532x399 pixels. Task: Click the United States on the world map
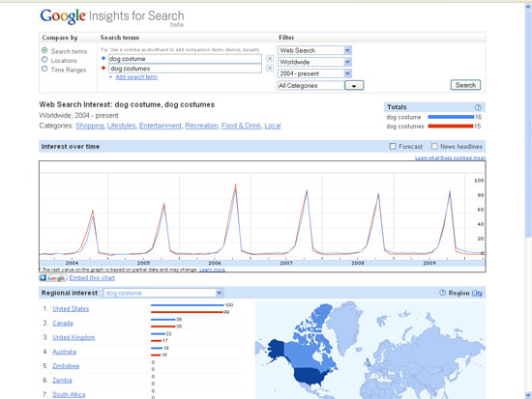tap(310, 376)
